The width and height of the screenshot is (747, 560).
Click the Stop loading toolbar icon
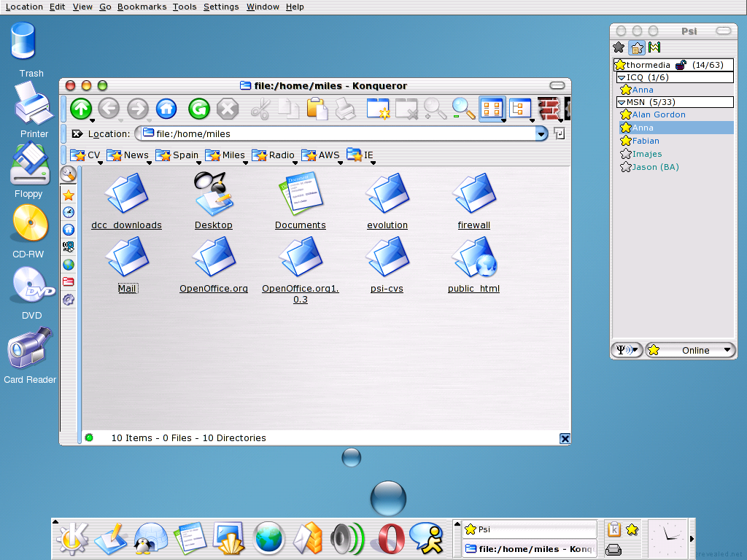point(228,109)
